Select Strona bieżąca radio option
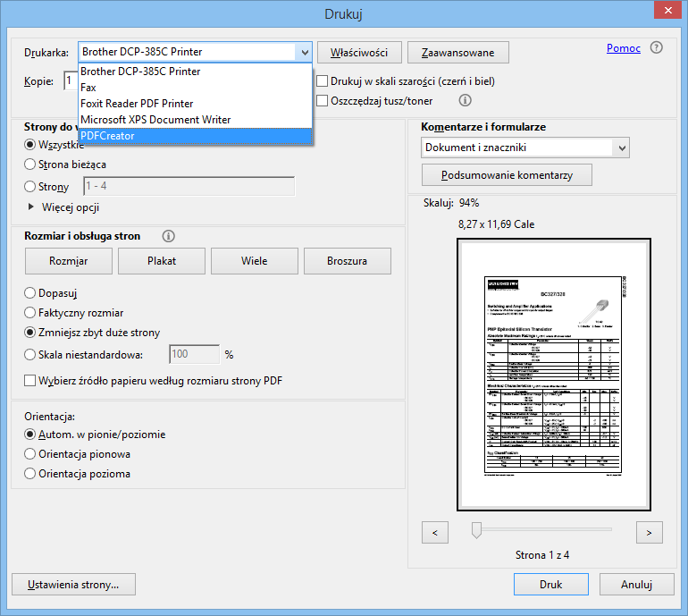This screenshot has height=616, width=688. [x=30, y=165]
